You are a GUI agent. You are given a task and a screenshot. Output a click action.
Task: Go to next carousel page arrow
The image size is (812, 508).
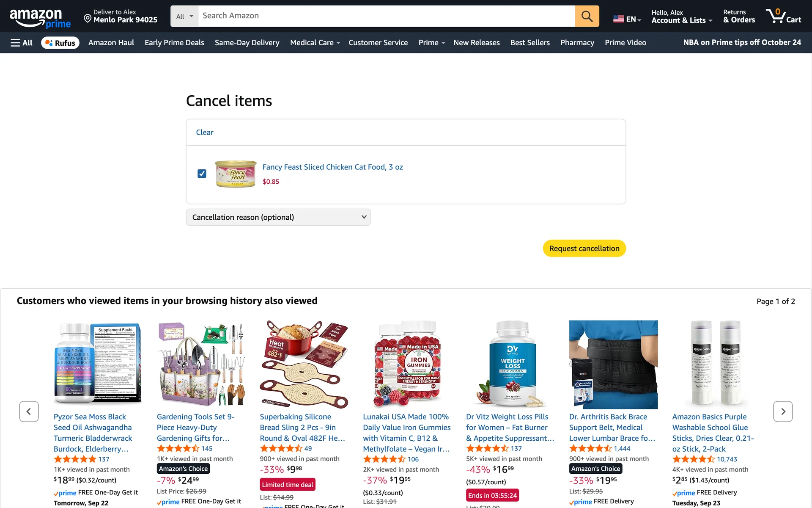[783, 411]
